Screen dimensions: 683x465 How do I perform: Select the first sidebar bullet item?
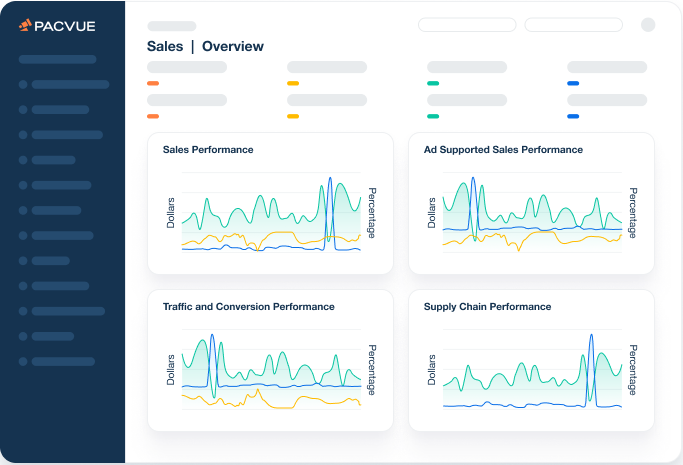click(x=64, y=84)
